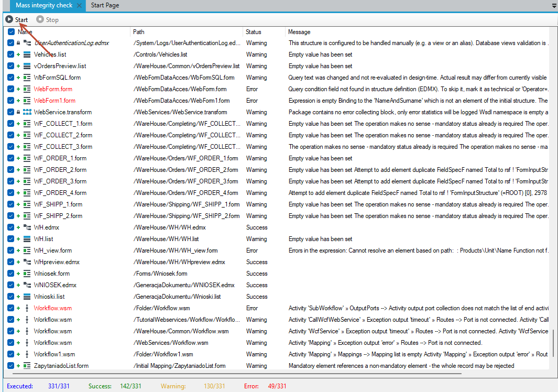Uncheck the WF_COLLECT_1.form checkbox
Image resolution: width=558 pixels, height=392 pixels.
(10, 124)
